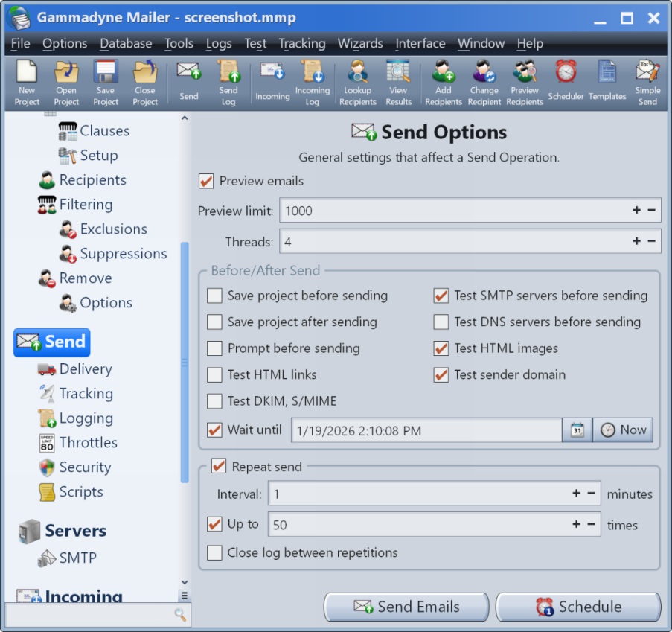
Task: Open the Wizards menu
Action: 360,43
